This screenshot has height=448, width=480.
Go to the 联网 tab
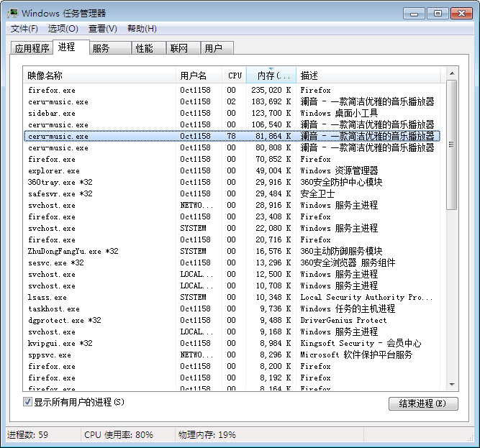(x=178, y=49)
